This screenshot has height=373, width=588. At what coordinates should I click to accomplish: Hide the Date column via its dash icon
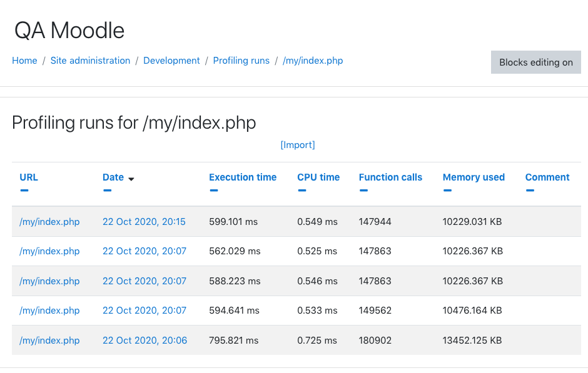pos(107,191)
